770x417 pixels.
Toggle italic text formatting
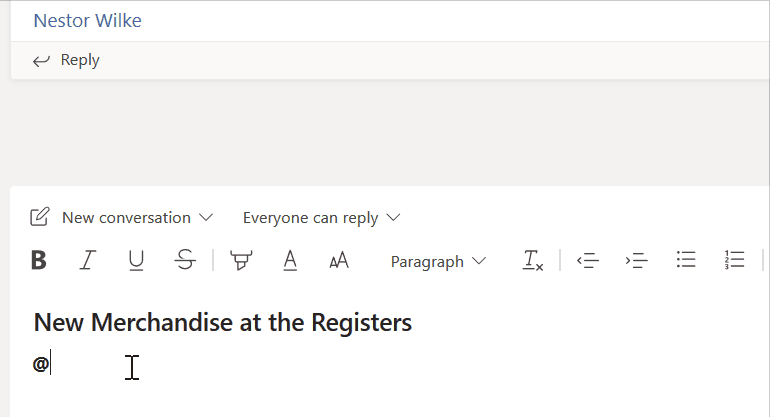coord(88,261)
